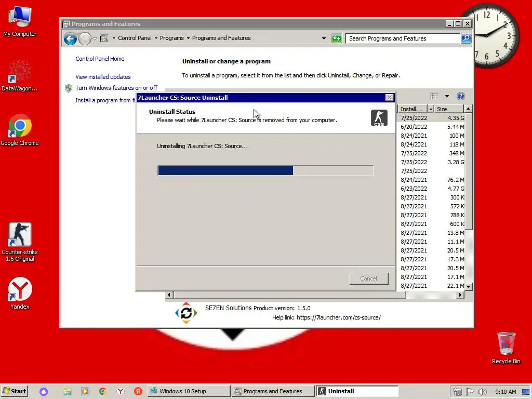The width and height of the screenshot is (532, 399).
Task: Open the view options dropdown arrow
Action: tap(447, 96)
